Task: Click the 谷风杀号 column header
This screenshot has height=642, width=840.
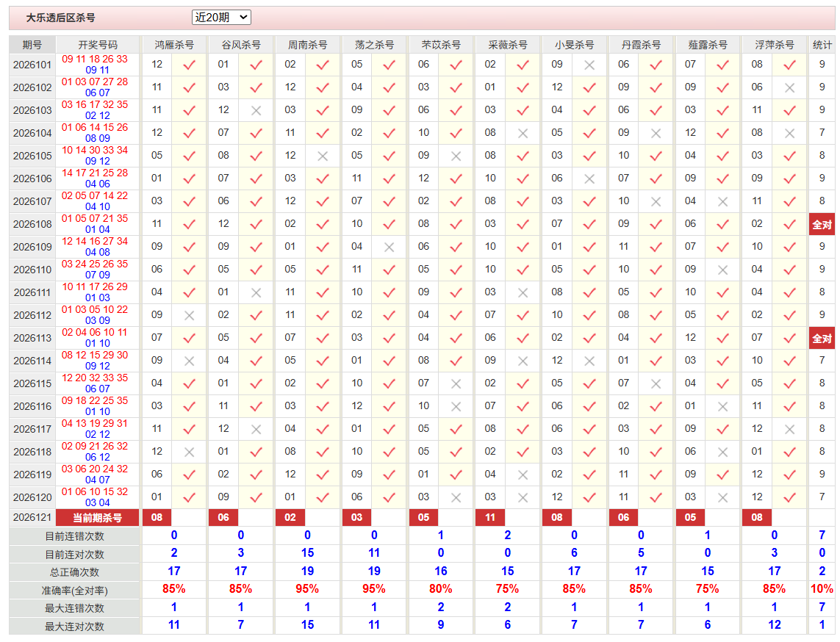Action: click(x=241, y=45)
